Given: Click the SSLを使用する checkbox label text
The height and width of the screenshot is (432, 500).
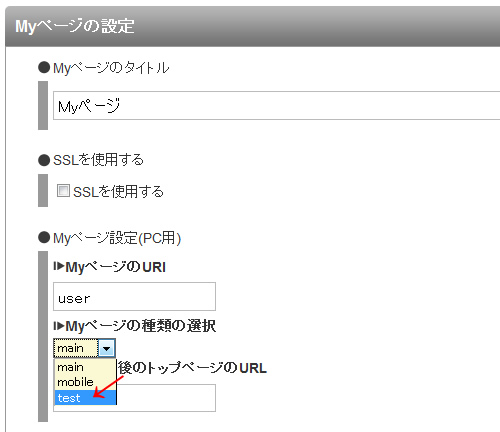Looking at the screenshot, I should click(118, 192).
